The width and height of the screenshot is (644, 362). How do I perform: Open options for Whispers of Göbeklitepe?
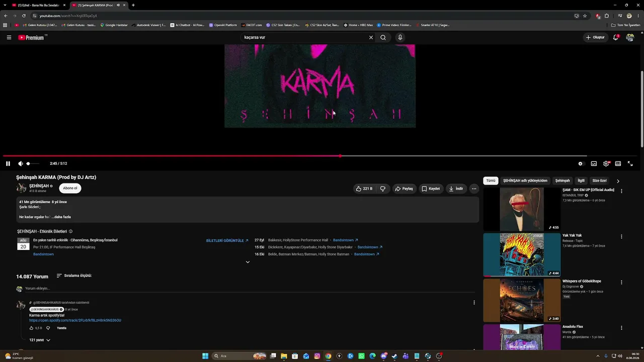[621, 283]
